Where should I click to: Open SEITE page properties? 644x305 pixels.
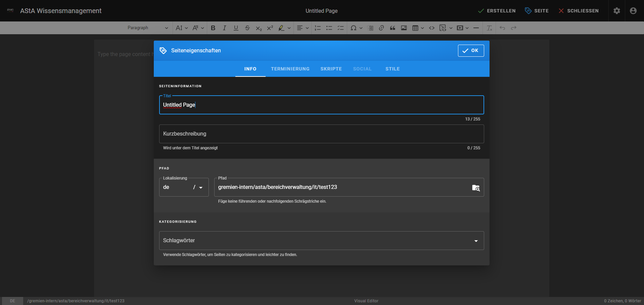tap(537, 11)
